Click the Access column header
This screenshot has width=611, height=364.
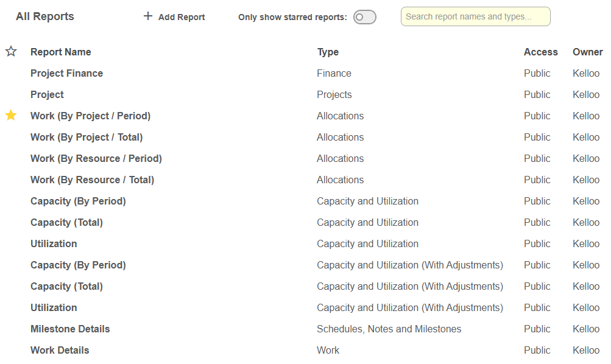(540, 52)
